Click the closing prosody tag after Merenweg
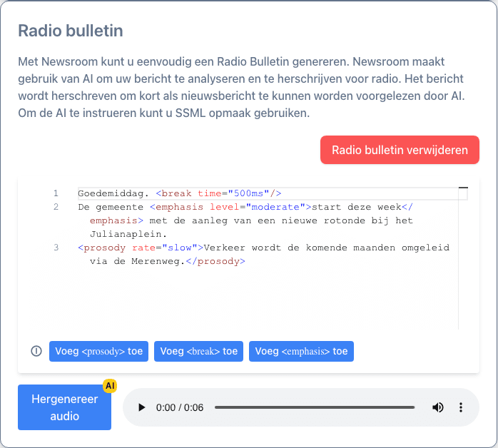 coord(215,261)
